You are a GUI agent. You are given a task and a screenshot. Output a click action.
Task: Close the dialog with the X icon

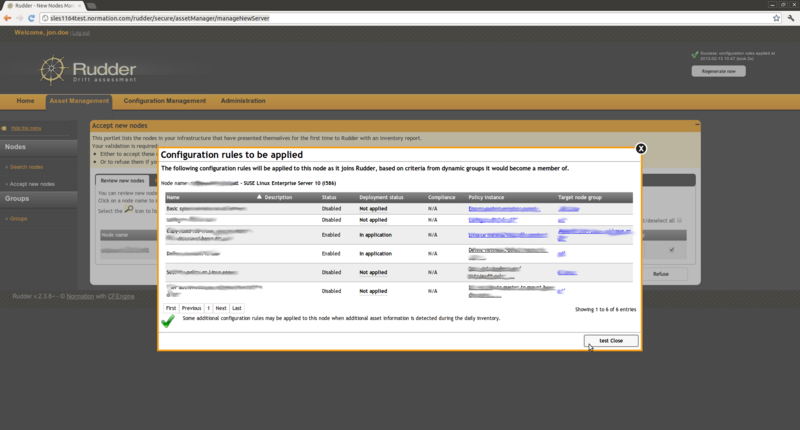641,148
